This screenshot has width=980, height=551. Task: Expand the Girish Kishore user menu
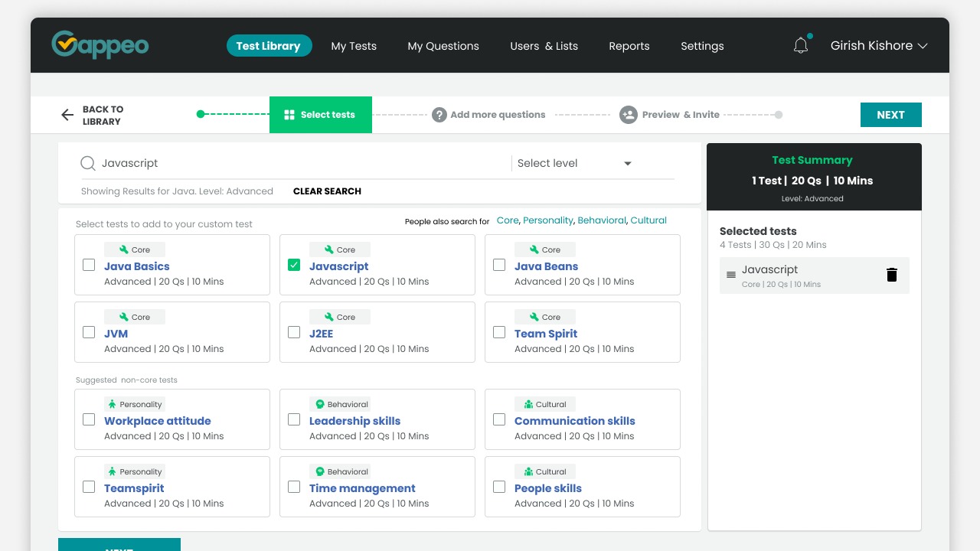(879, 46)
